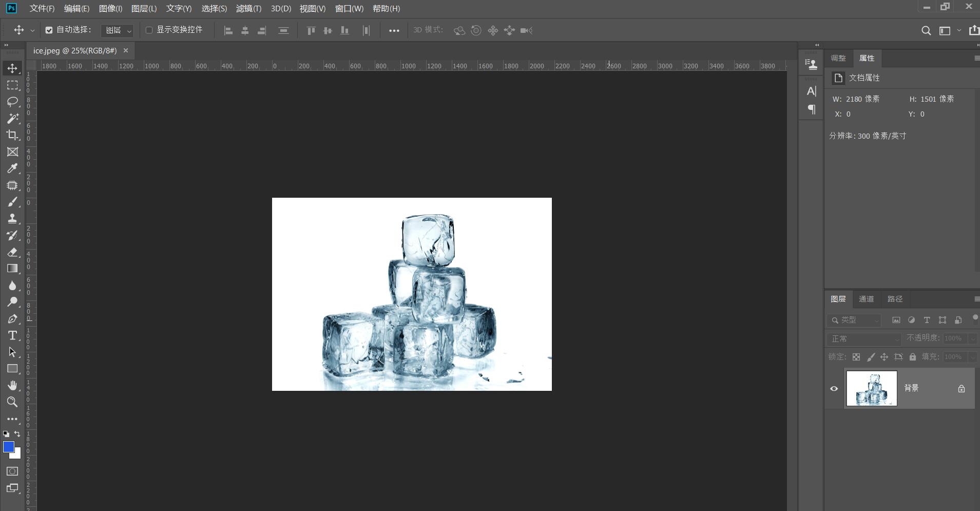Toggle lock all padlock icon
Viewport: 980px width, 511px height.
(912, 357)
